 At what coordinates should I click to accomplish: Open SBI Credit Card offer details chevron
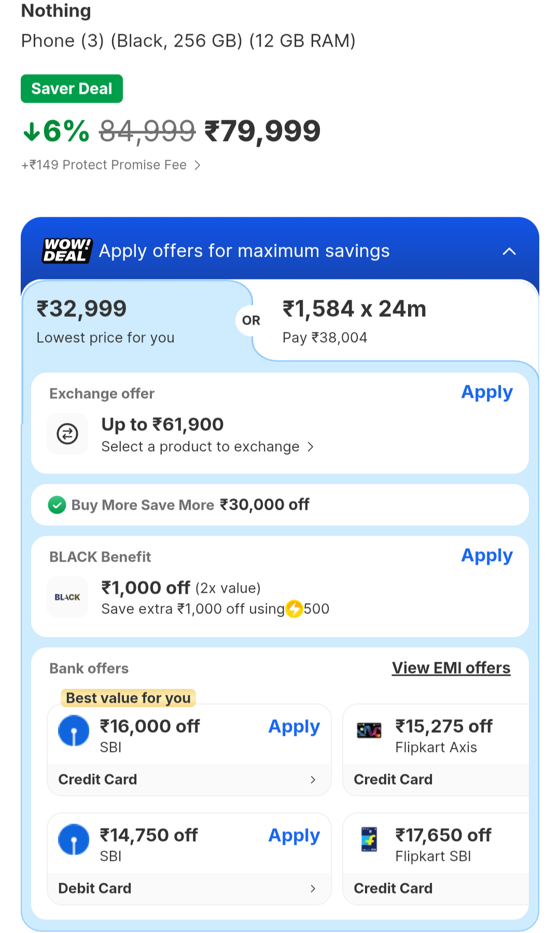click(x=313, y=779)
